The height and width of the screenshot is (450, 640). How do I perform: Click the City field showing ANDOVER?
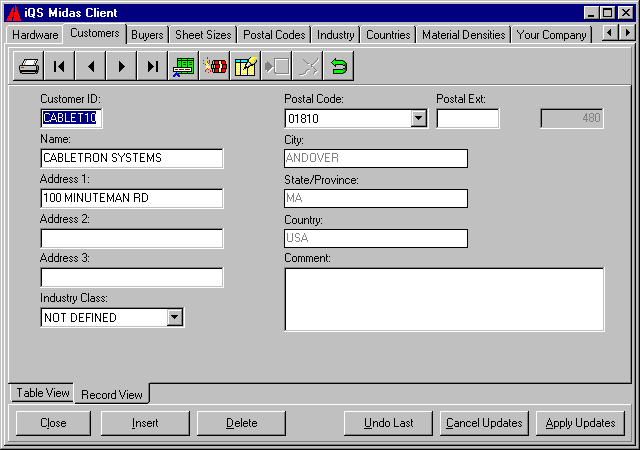(376, 158)
